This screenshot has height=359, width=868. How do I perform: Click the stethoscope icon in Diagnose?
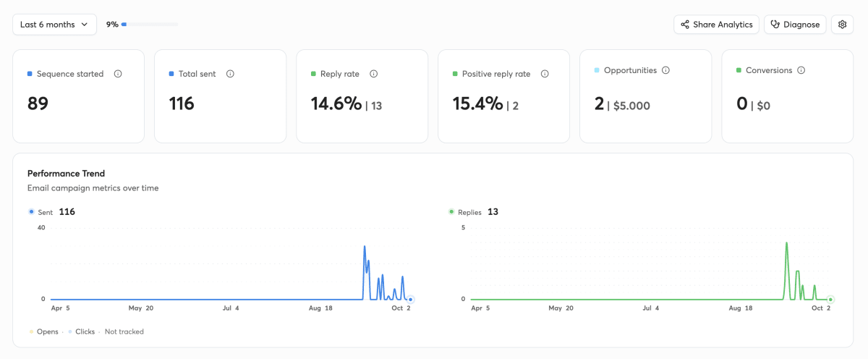775,24
